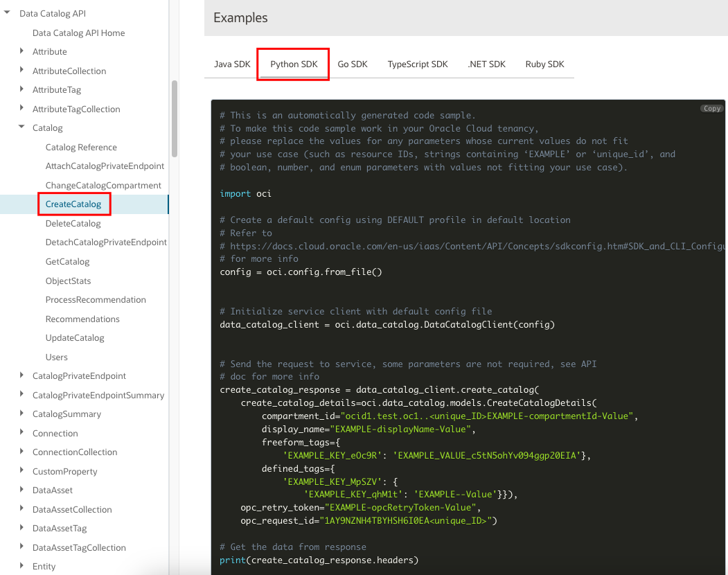
Task: Expand the DataAssetTag node arrow
Action: (22, 527)
